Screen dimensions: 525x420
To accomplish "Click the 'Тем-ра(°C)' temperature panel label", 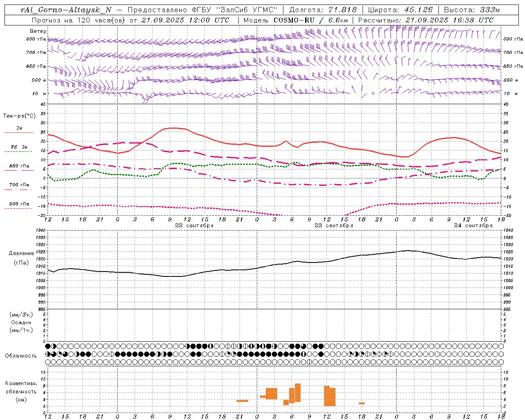I will click(x=19, y=116).
